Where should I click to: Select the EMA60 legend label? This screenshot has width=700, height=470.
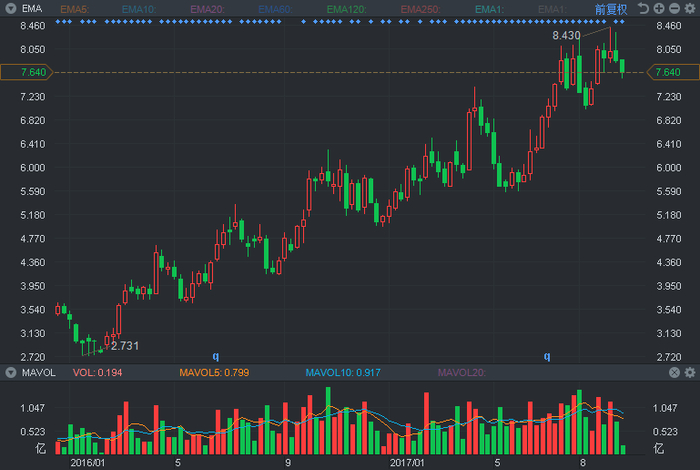275,9
